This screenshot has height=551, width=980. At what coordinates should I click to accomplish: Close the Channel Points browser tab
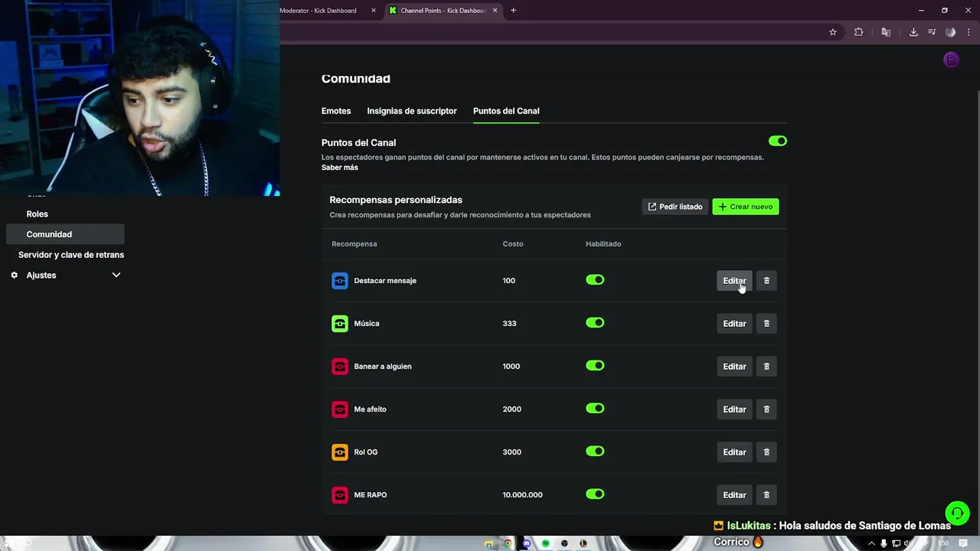click(x=495, y=11)
